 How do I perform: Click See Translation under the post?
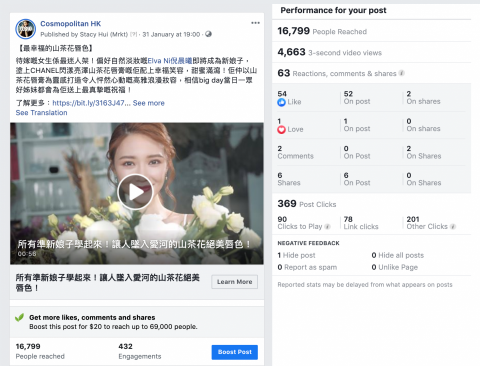41,113
